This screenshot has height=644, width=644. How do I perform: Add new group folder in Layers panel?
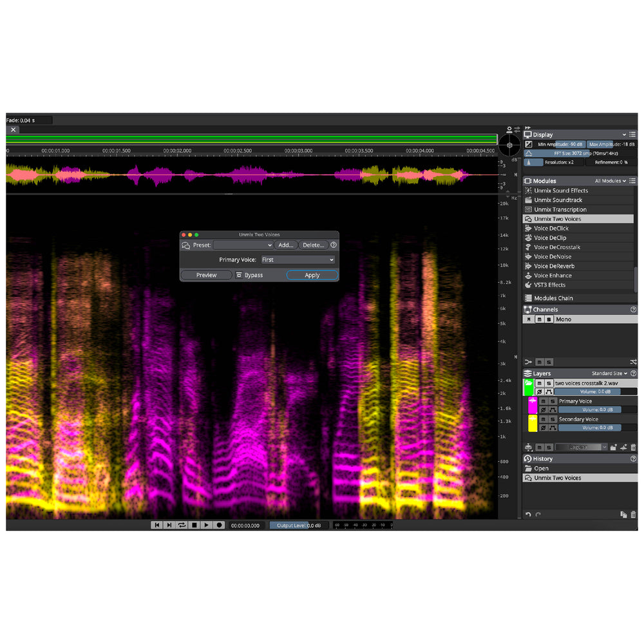614,448
